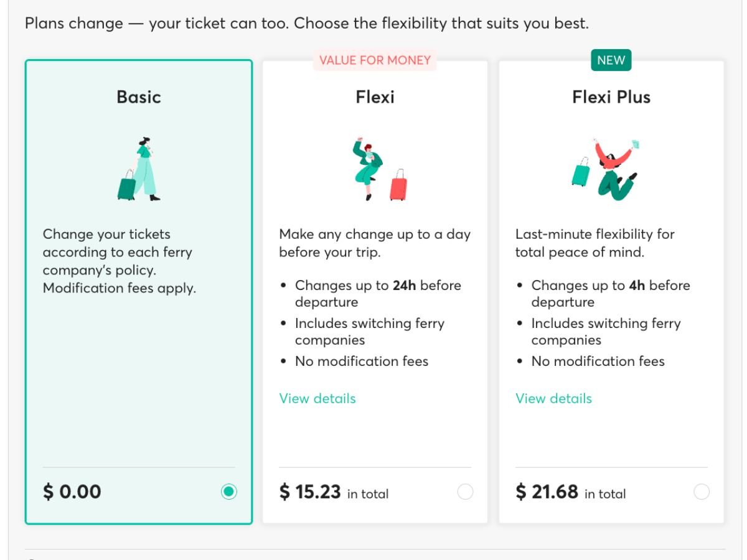Click the $ 21.68 in total price
The width and height of the screenshot is (747, 560).
coord(570,492)
